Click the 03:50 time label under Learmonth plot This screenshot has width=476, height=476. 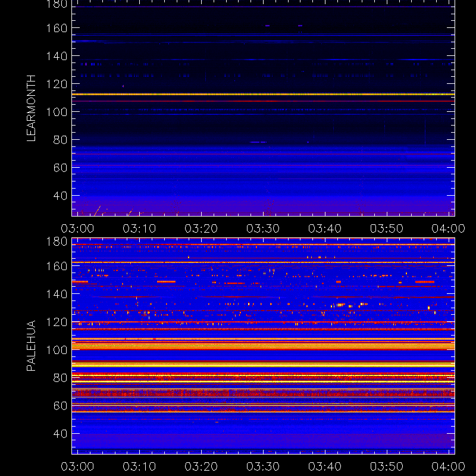(387, 228)
